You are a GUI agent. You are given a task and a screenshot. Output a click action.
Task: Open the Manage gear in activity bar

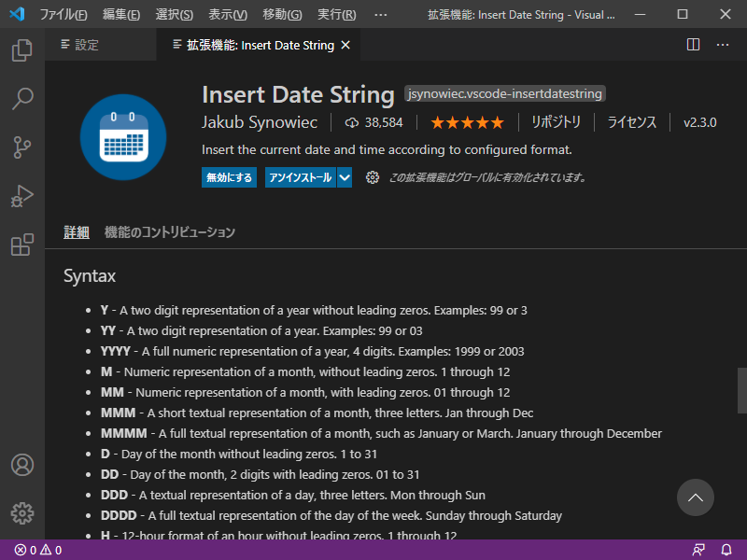(21, 512)
